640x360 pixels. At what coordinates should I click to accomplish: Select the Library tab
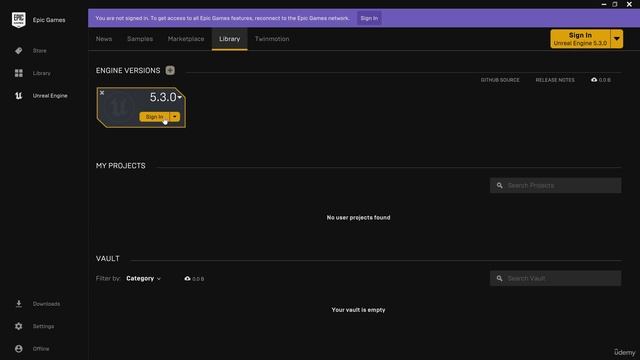(x=229, y=39)
